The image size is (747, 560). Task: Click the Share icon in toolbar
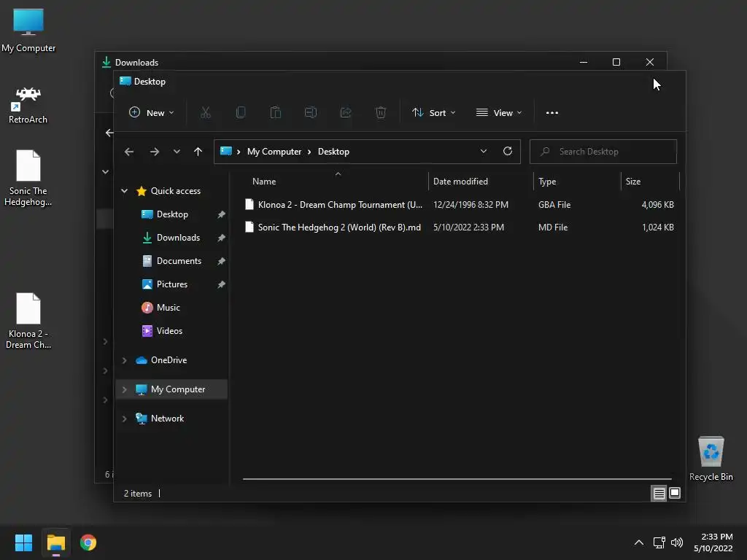click(x=346, y=113)
